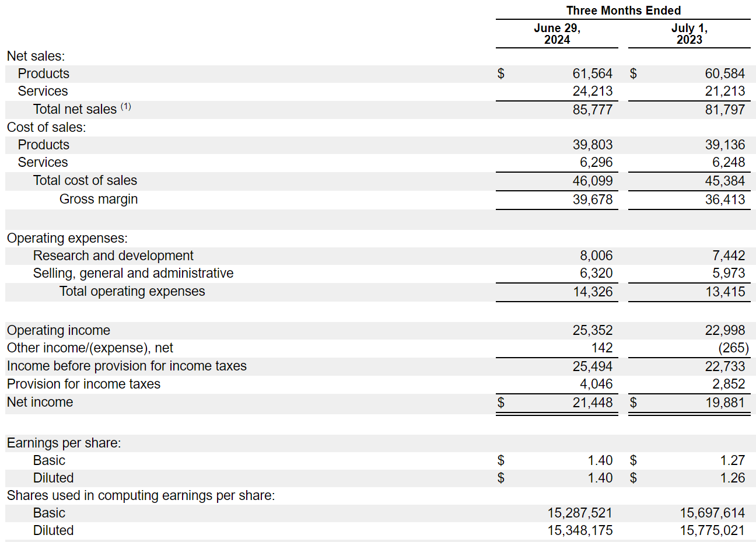Viewport: 756px width, 542px height.
Task: Select the 'Other income/(expense), net' label
Action: pyautogui.click(x=90, y=348)
